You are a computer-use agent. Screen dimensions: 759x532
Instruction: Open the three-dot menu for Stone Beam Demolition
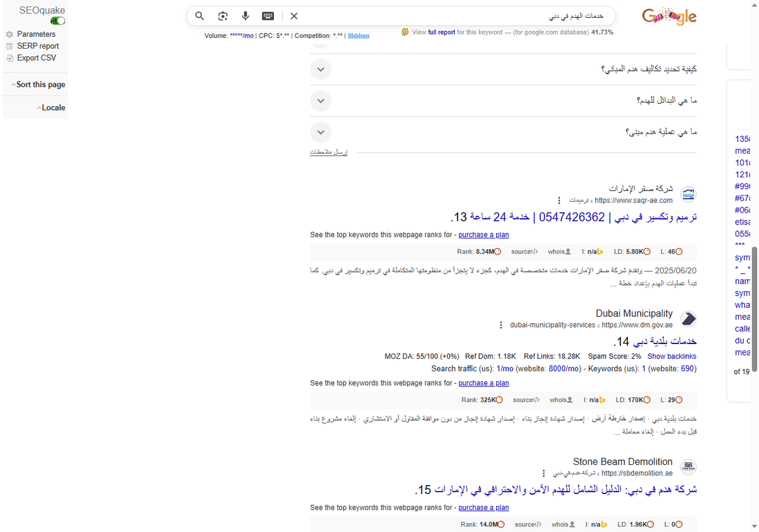[543, 473]
